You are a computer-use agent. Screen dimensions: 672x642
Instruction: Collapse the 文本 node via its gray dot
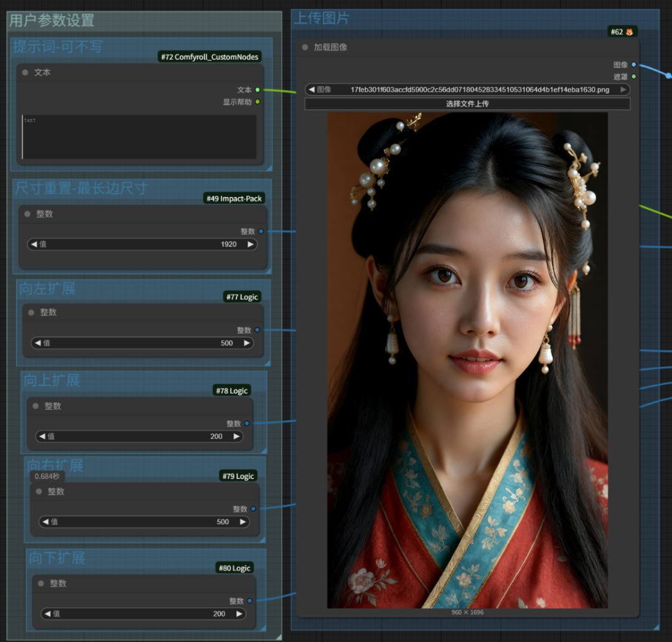click(x=26, y=72)
